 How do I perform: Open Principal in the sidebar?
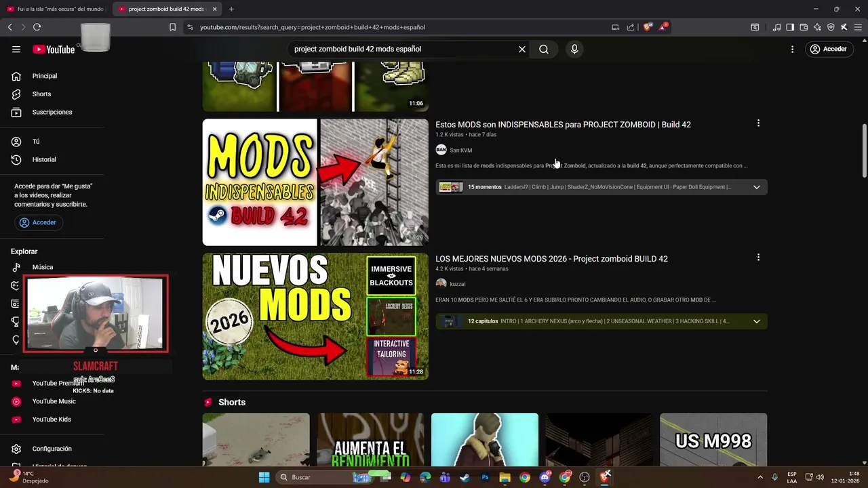(x=45, y=76)
